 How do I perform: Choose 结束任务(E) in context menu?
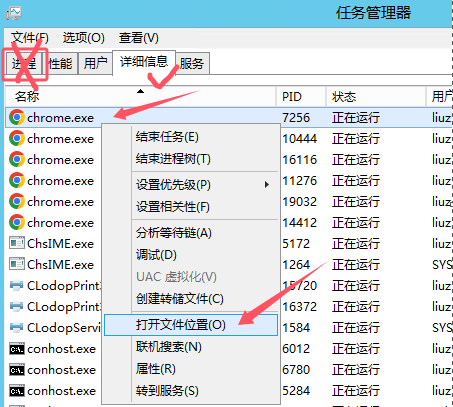tap(167, 137)
